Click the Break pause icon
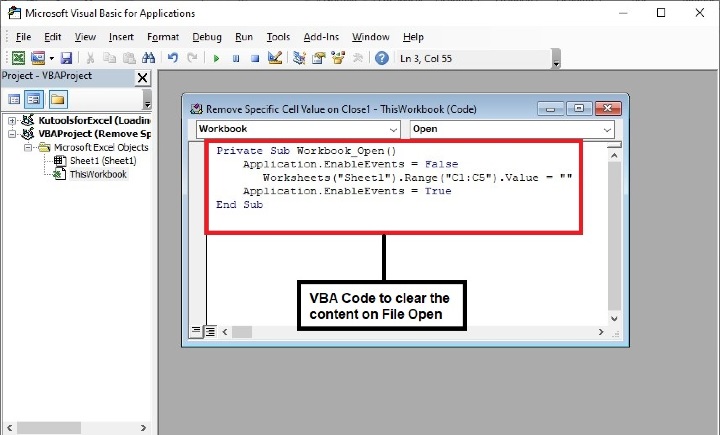 click(236, 59)
